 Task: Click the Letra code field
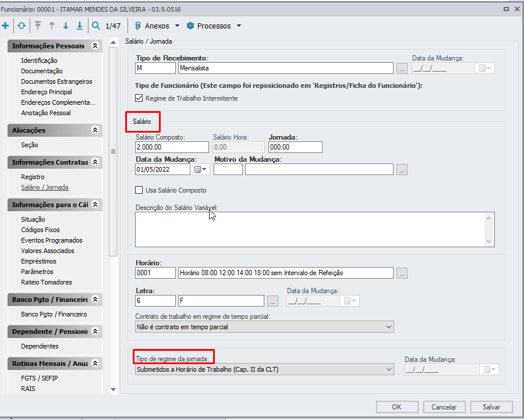[155, 301]
